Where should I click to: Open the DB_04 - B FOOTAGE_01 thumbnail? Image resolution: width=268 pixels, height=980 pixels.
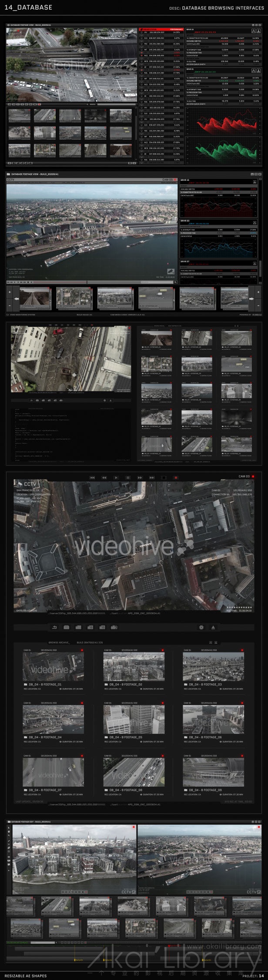coord(54,667)
